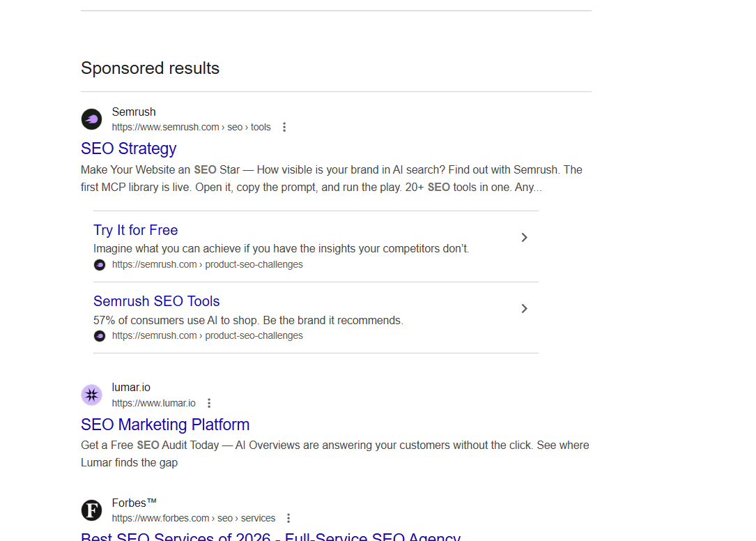Screen dimensions: 756x541
Task: Click small Semrush icon under Semrush SEO Tools
Action: point(100,336)
